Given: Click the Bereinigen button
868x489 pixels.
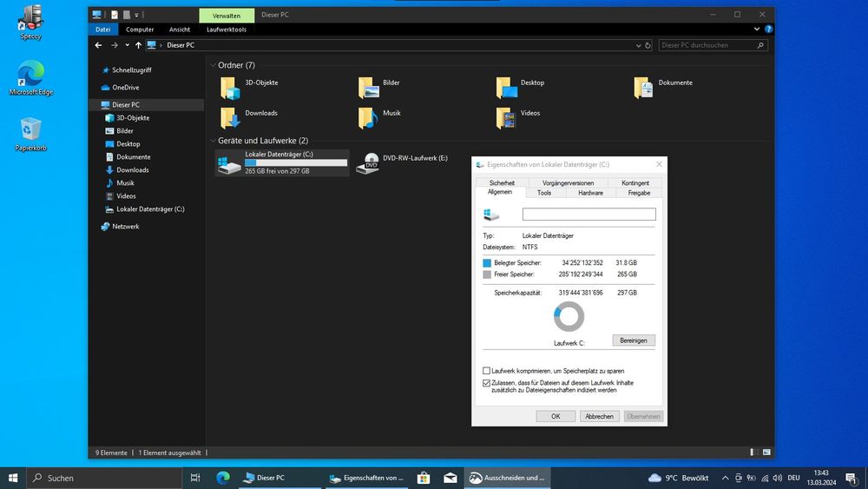Looking at the screenshot, I should [634, 340].
